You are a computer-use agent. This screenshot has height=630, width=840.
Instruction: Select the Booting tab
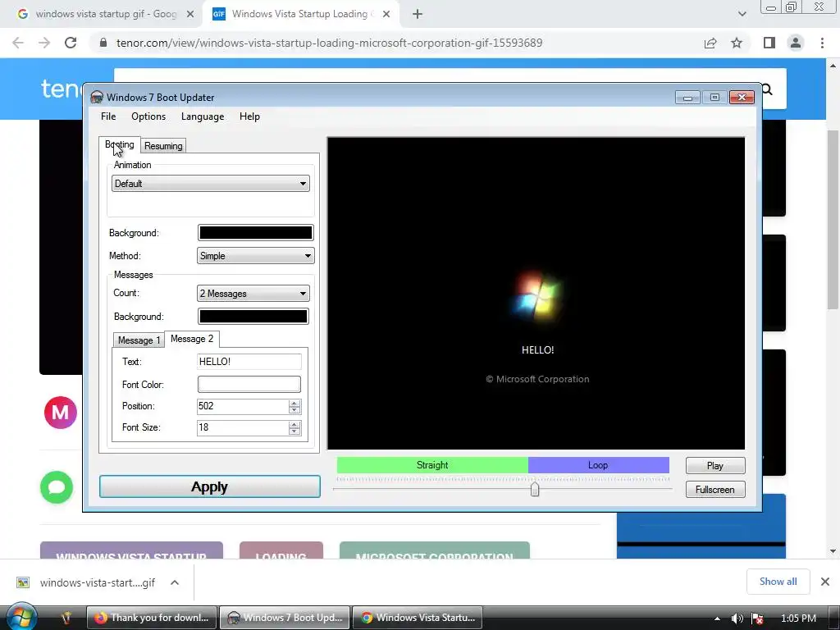tap(120, 144)
